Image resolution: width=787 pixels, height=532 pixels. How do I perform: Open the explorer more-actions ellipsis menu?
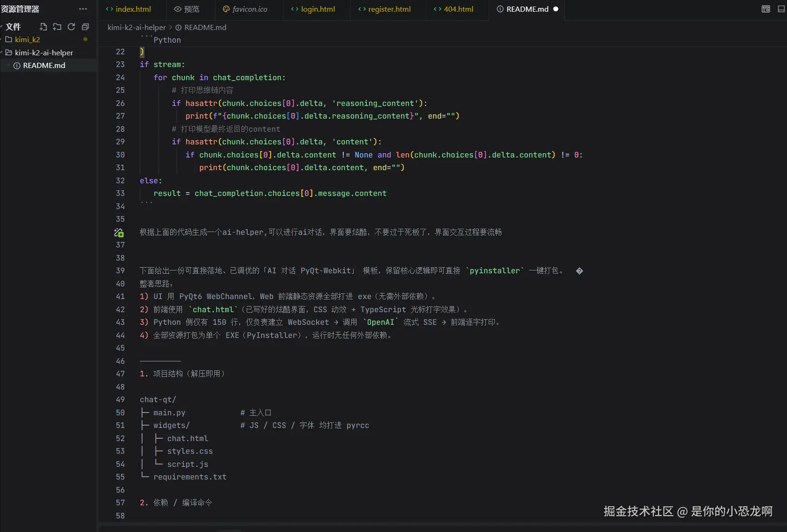(83, 9)
